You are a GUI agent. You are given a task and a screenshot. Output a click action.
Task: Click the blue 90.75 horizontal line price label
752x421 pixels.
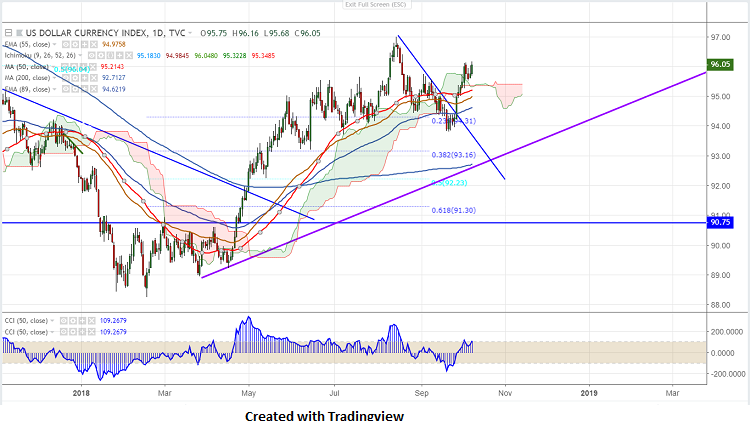click(720, 222)
